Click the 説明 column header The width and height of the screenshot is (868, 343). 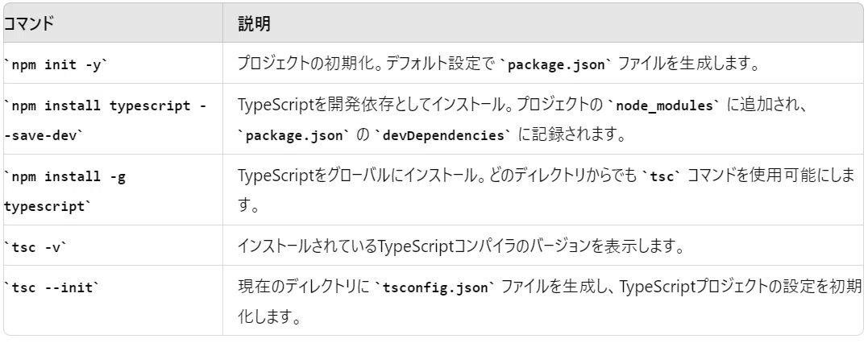(x=254, y=24)
